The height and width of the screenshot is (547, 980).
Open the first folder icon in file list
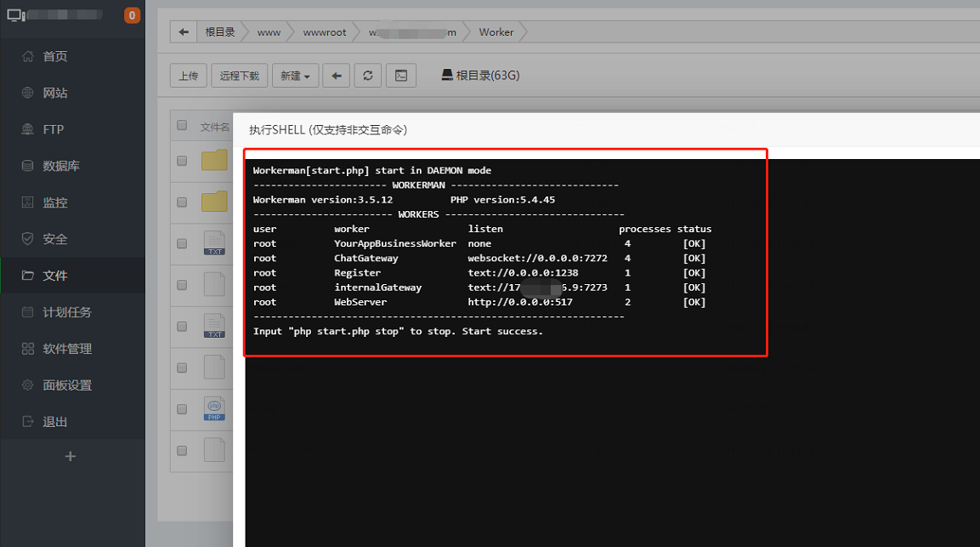click(214, 160)
